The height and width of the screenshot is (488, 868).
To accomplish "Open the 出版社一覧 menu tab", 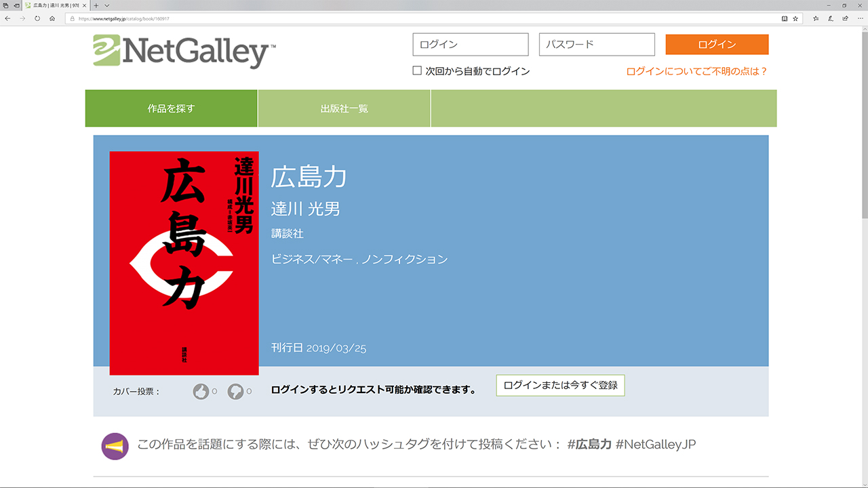I will [344, 108].
